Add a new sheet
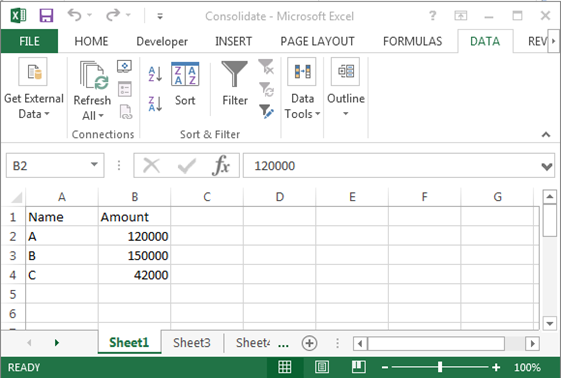The width and height of the screenshot is (561, 378). [309, 343]
